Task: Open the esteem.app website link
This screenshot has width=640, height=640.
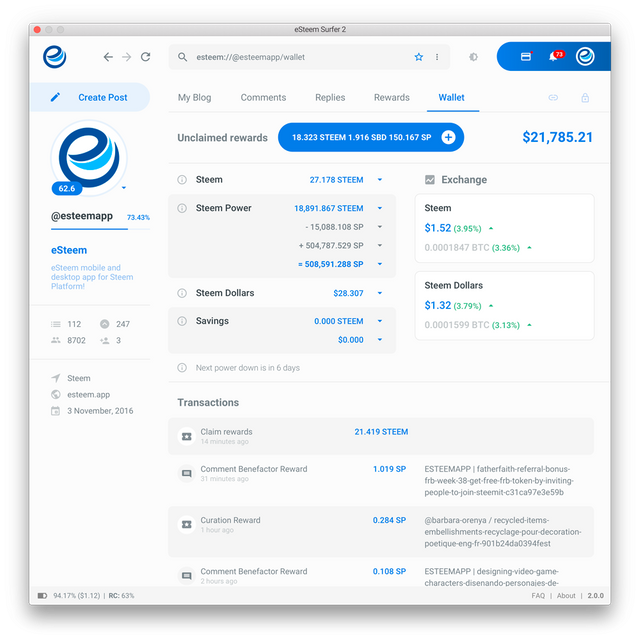Action: coord(89,395)
